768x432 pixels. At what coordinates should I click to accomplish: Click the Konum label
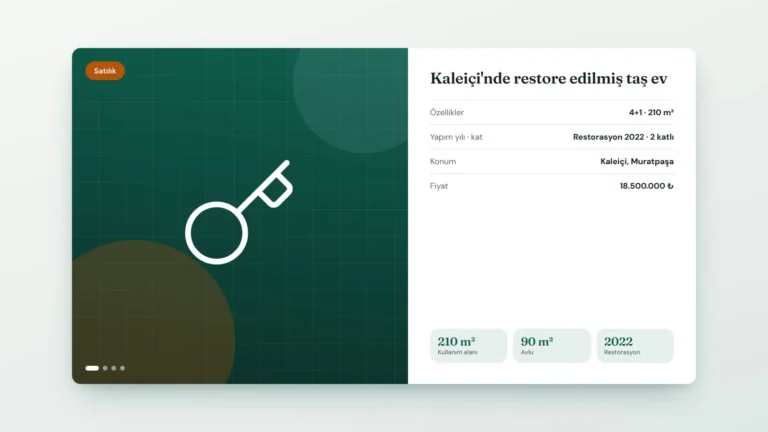click(443, 162)
